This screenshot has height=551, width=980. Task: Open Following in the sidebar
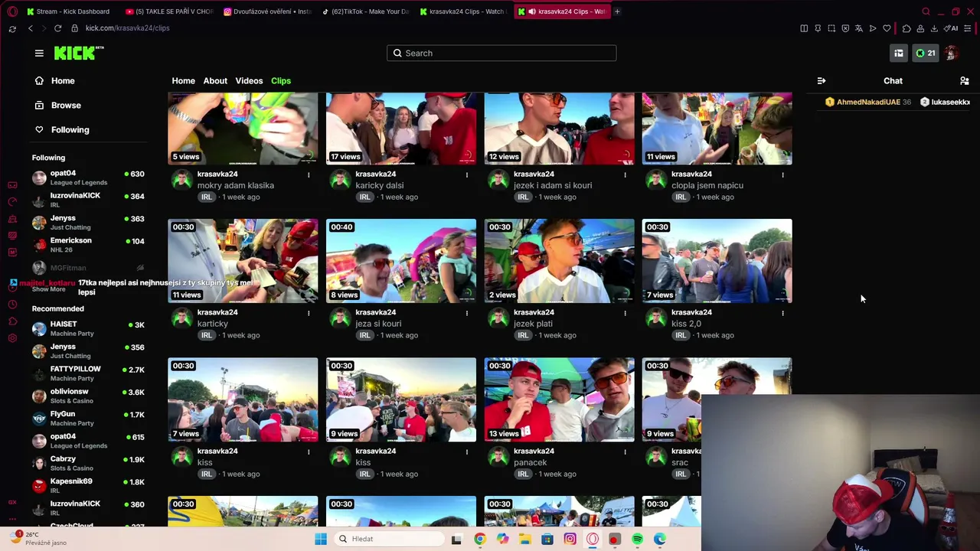pyautogui.click(x=61, y=129)
